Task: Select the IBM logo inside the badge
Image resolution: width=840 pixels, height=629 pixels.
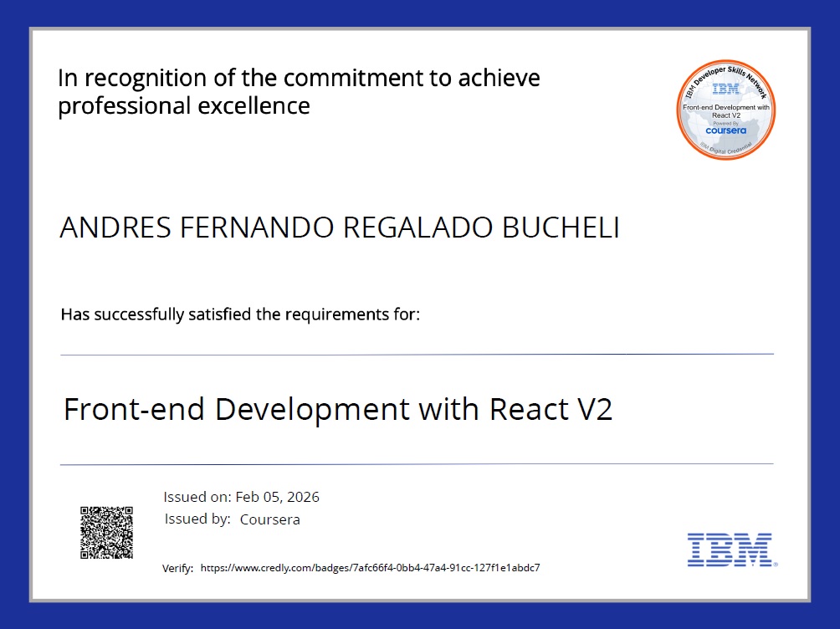Action: pos(726,89)
